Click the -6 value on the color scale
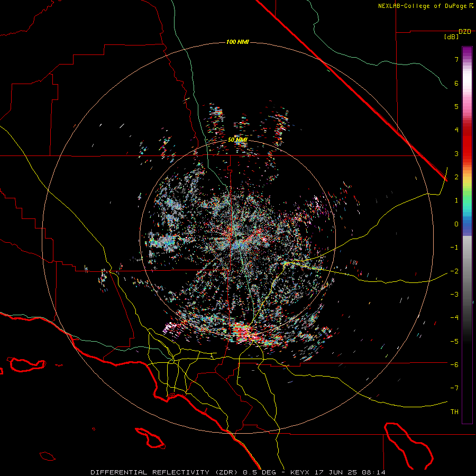The height and width of the screenshot is (476, 476). click(x=454, y=365)
